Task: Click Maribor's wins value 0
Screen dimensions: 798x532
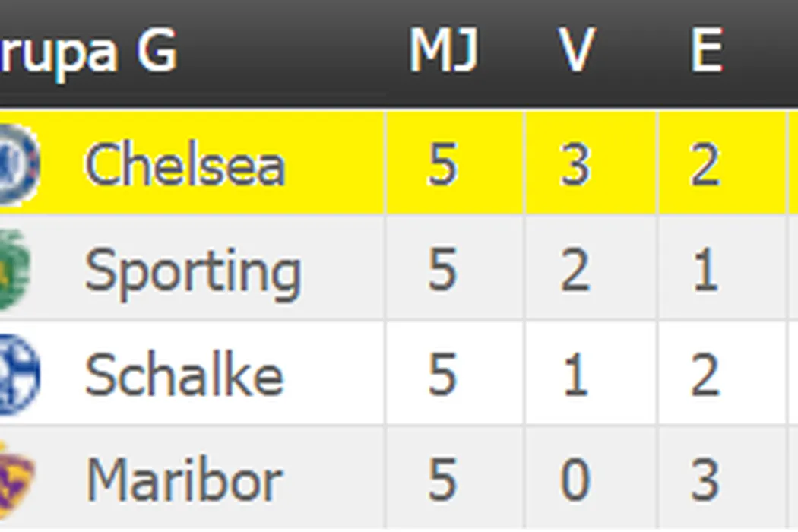Action: coord(575,480)
